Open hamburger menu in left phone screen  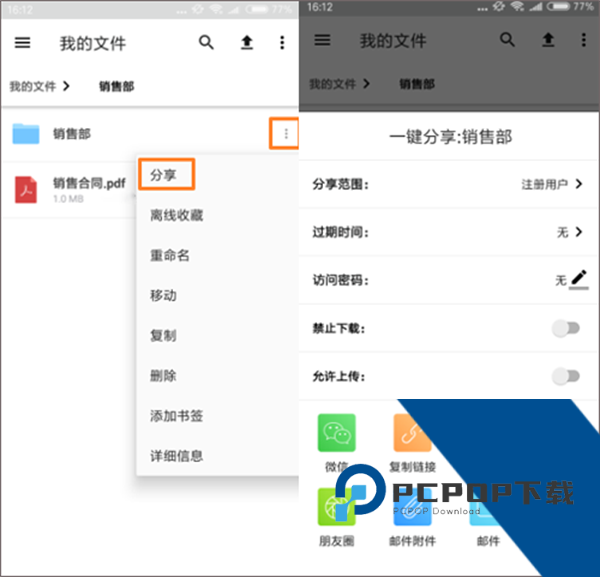[23, 42]
